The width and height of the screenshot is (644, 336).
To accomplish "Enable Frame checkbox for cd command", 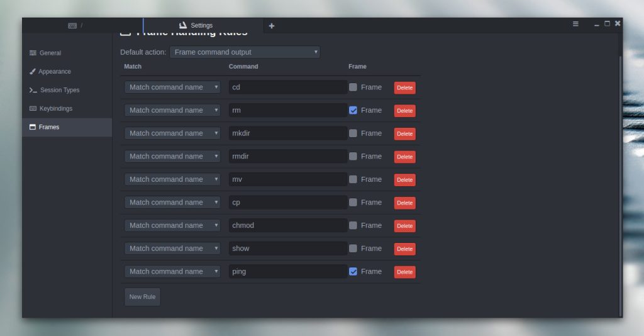I will (353, 87).
